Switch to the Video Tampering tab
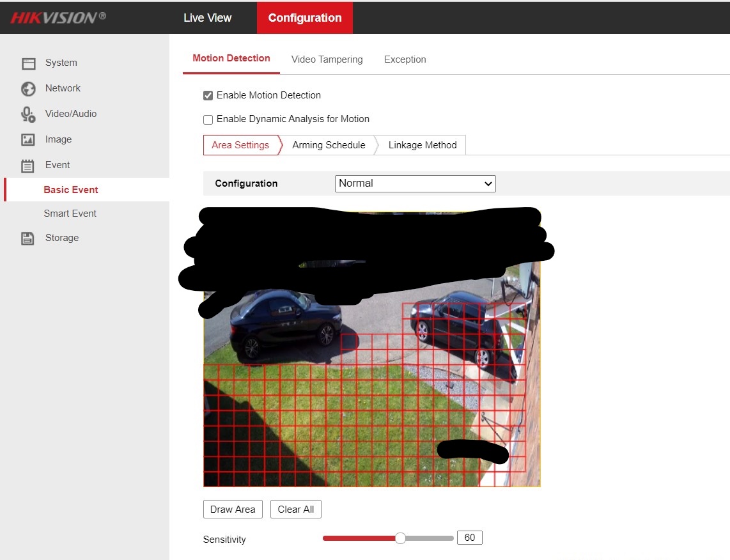The image size is (730, 560). pyautogui.click(x=327, y=59)
